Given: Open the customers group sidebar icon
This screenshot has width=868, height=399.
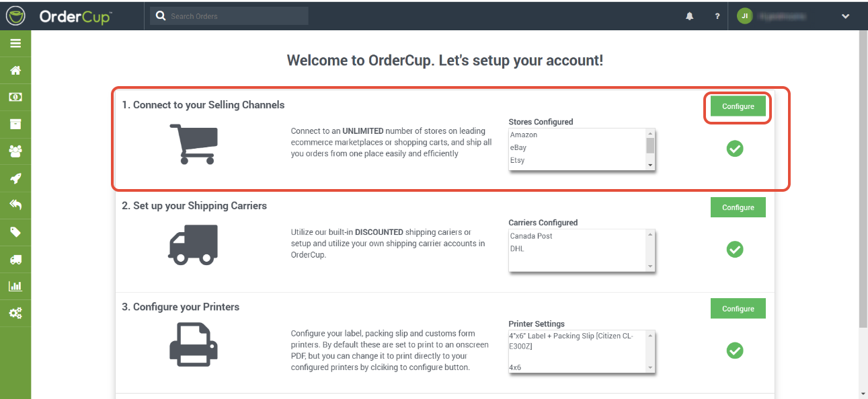Looking at the screenshot, I should [x=15, y=151].
